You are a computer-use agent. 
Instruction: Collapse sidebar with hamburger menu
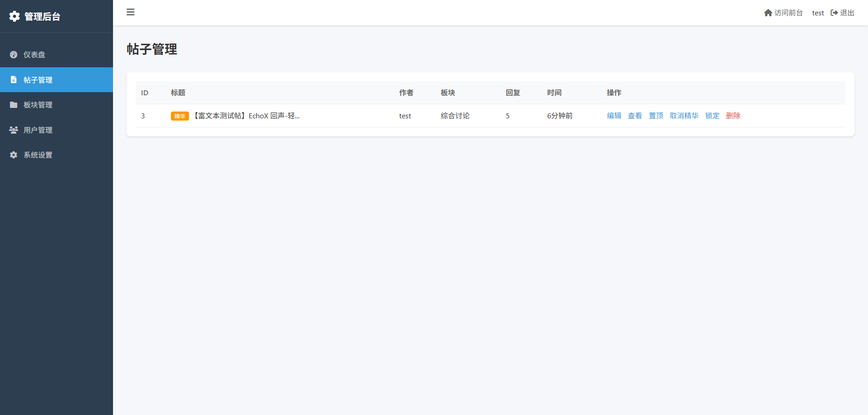[131, 12]
